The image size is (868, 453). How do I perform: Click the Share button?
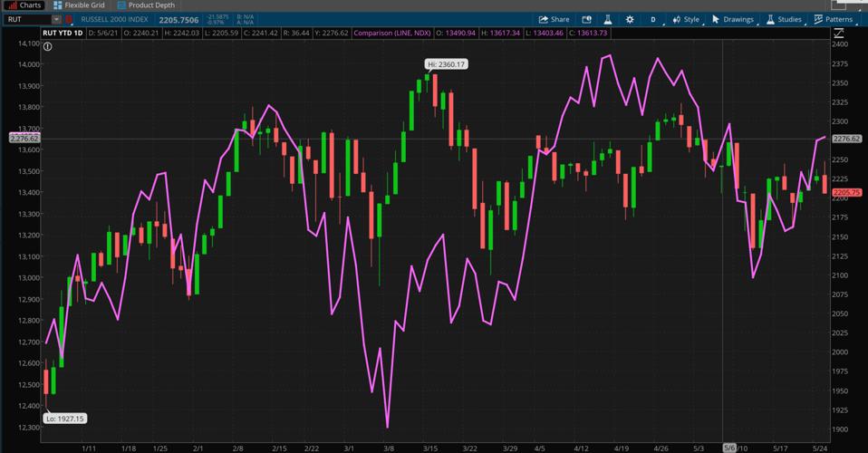pyautogui.click(x=554, y=19)
